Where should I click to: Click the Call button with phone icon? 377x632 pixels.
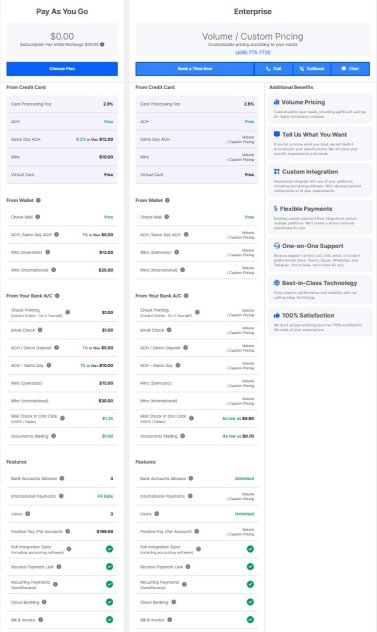pyautogui.click(x=273, y=69)
